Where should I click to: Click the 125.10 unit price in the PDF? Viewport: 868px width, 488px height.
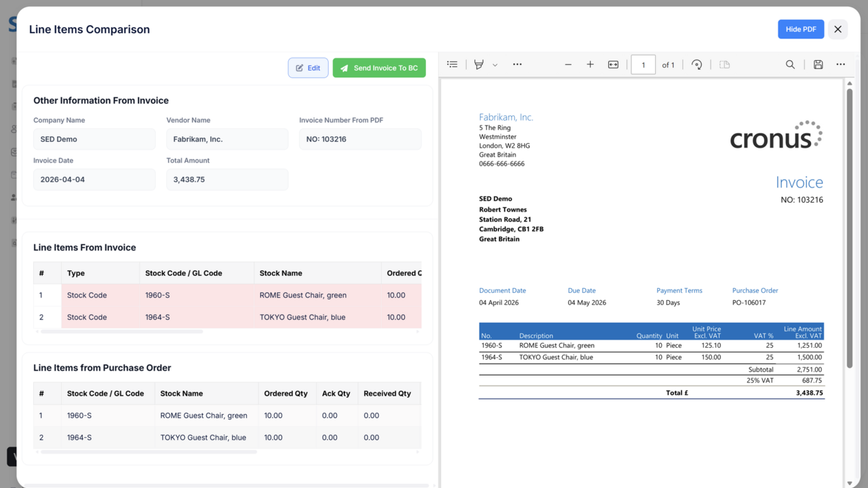pyautogui.click(x=711, y=346)
